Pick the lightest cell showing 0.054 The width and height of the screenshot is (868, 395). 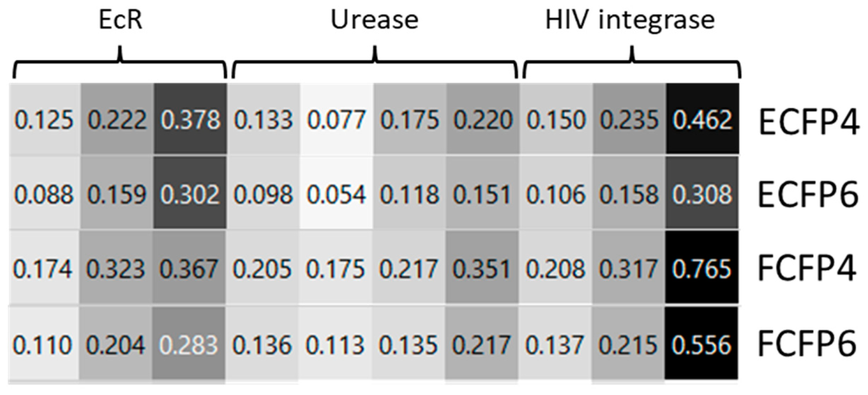tap(336, 195)
